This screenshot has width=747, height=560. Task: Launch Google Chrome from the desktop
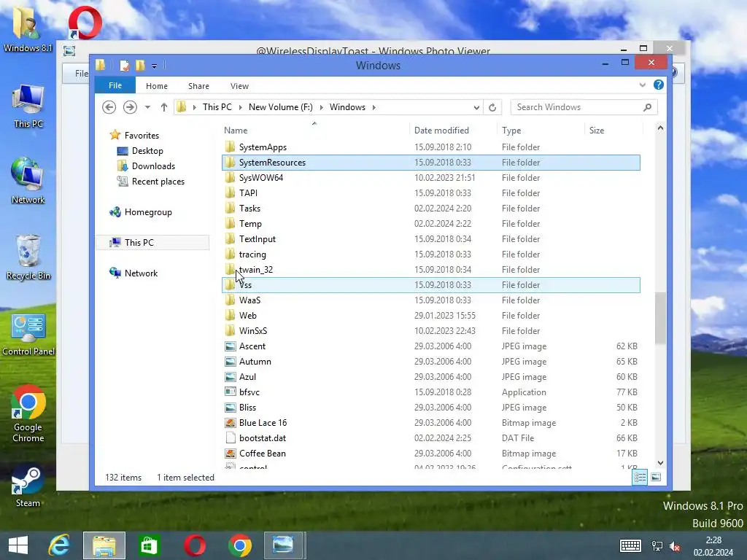click(28, 413)
